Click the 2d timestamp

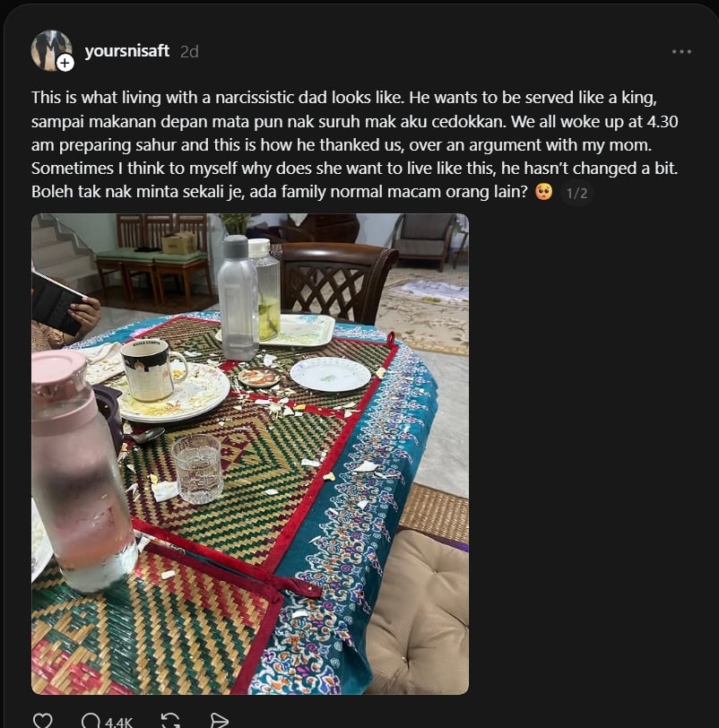[189, 51]
